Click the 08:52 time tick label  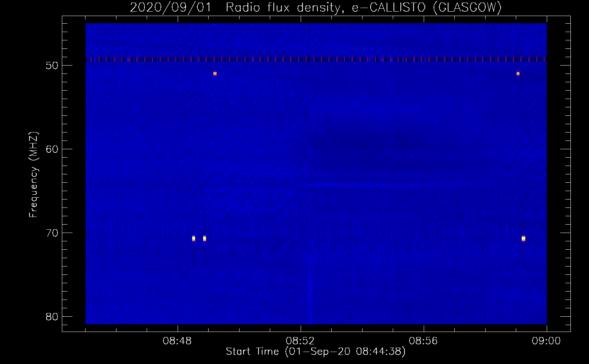pyautogui.click(x=300, y=341)
